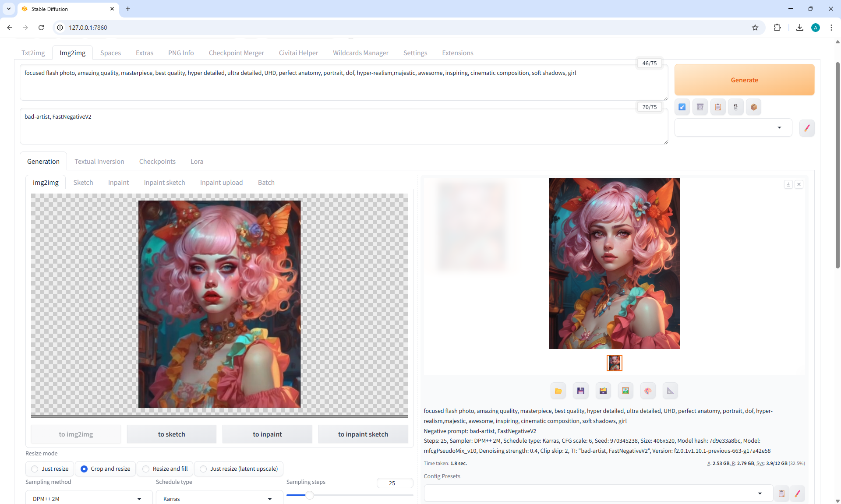
Task: Open the Sampling method DPM++ 2M dropdown
Action: 88,499
